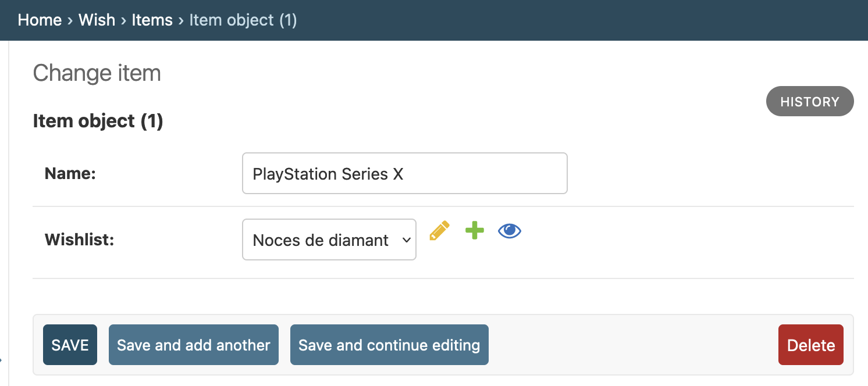This screenshot has width=868, height=386.
Task: Click the red Delete button
Action: pos(811,345)
